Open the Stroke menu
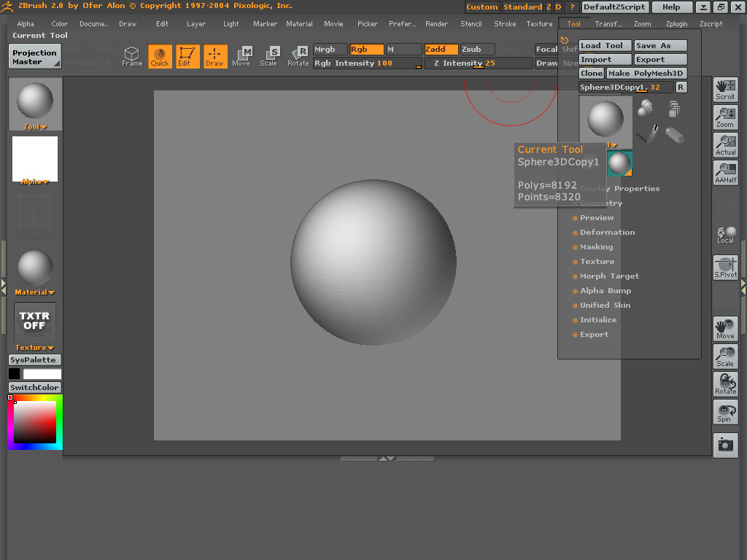The image size is (747, 560). [x=505, y=24]
